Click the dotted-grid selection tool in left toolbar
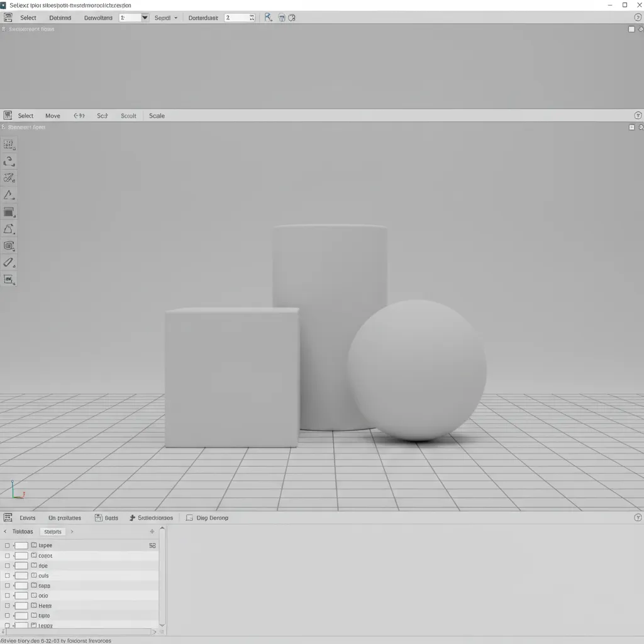This screenshot has width=644, height=644. pyautogui.click(x=9, y=145)
